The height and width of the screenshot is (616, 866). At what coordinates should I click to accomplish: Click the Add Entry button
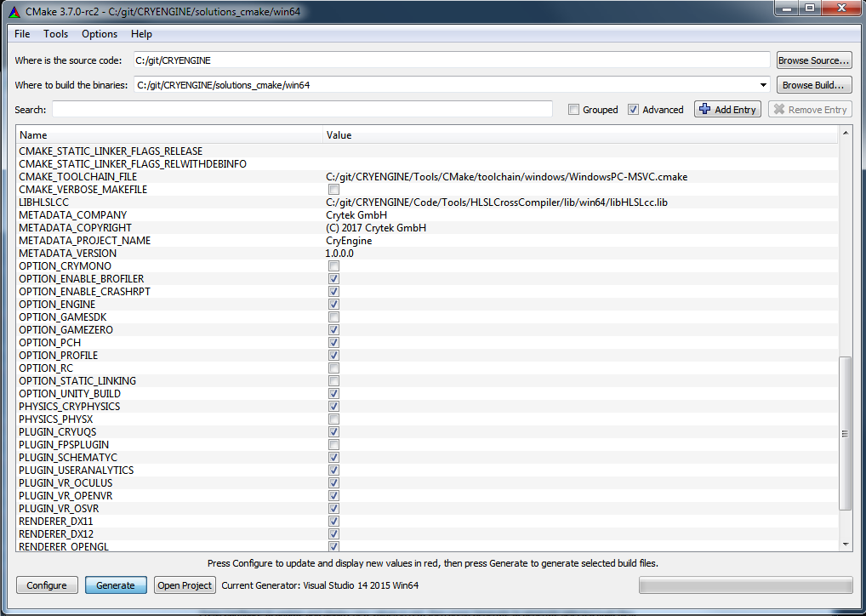point(727,109)
